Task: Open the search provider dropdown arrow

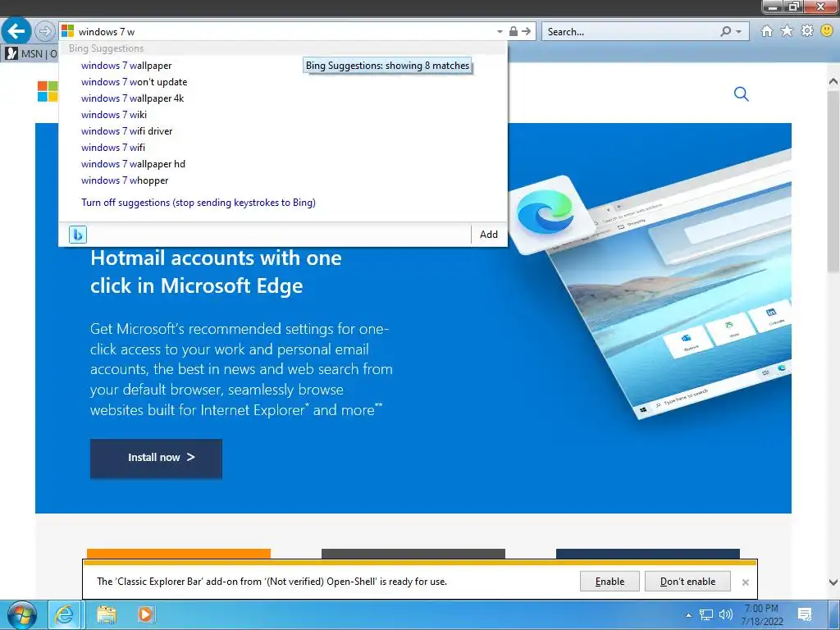Action: pyautogui.click(x=739, y=32)
